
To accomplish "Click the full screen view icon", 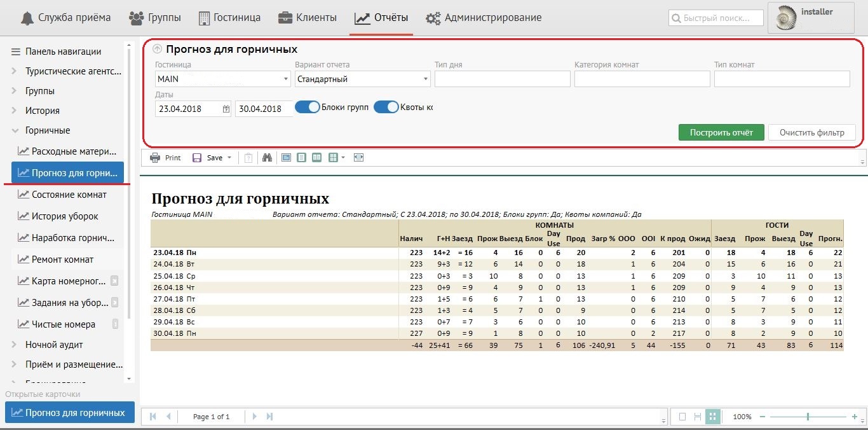I will [x=359, y=158].
